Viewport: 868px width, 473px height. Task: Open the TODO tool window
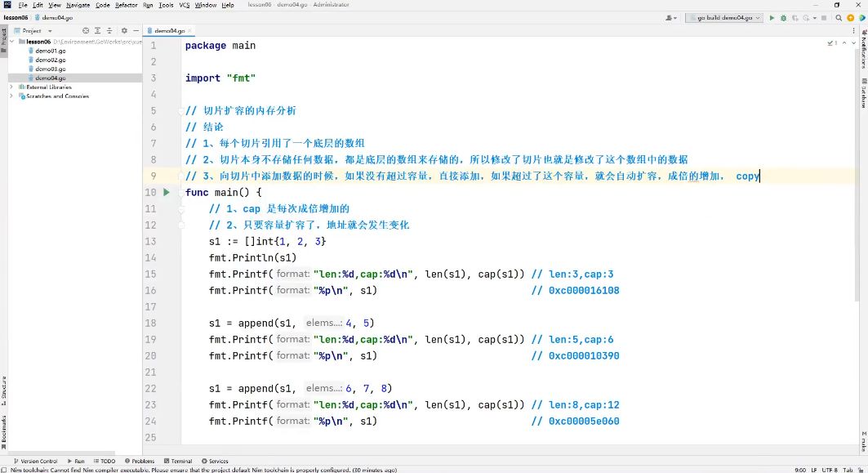pos(105,461)
